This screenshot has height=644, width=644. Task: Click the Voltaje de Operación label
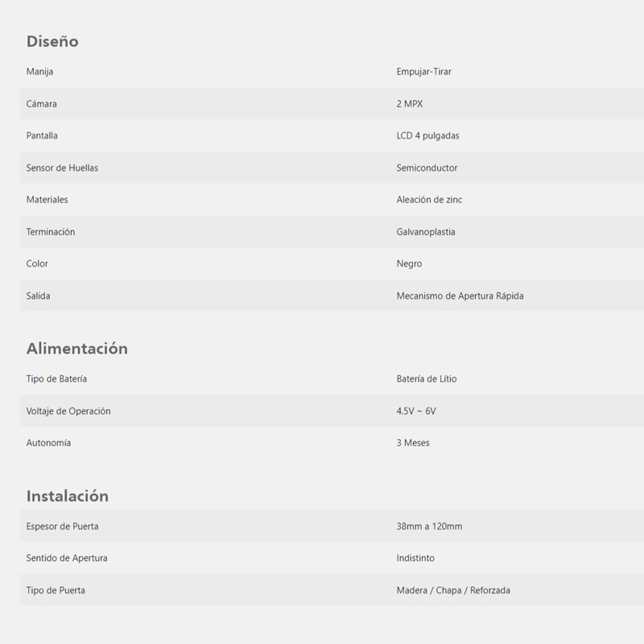(68, 411)
